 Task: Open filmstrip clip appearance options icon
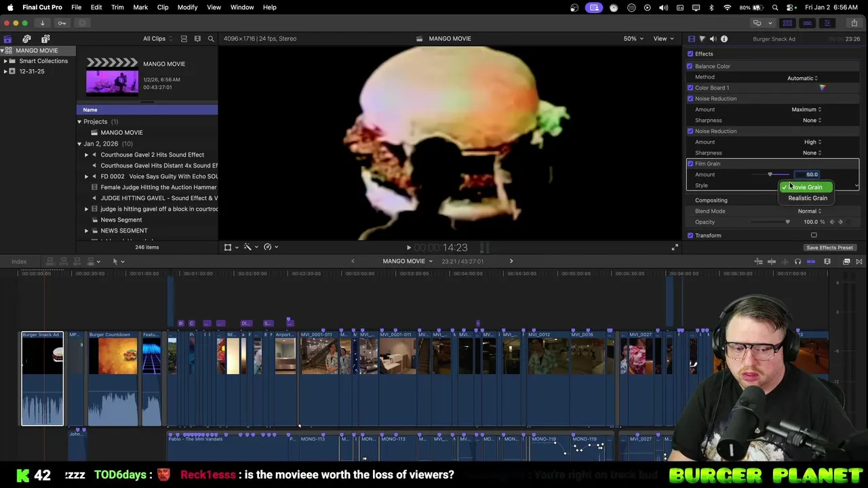(197, 39)
